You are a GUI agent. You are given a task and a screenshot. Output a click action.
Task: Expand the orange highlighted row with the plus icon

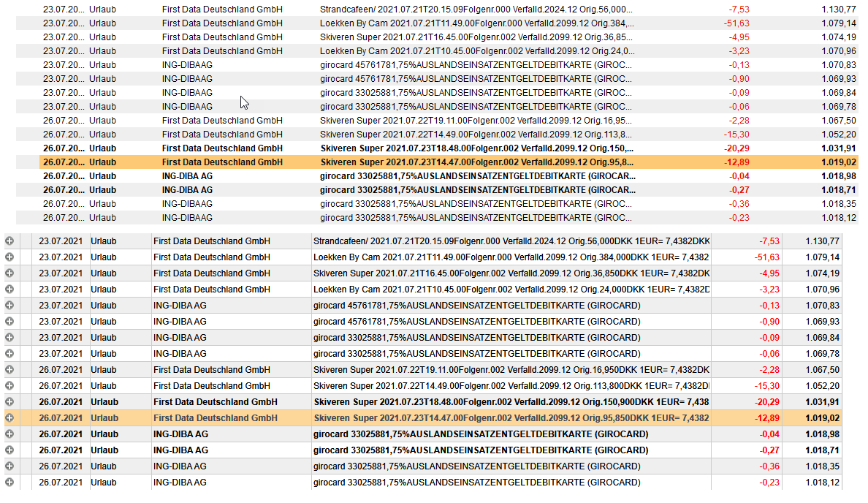point(9,417)
